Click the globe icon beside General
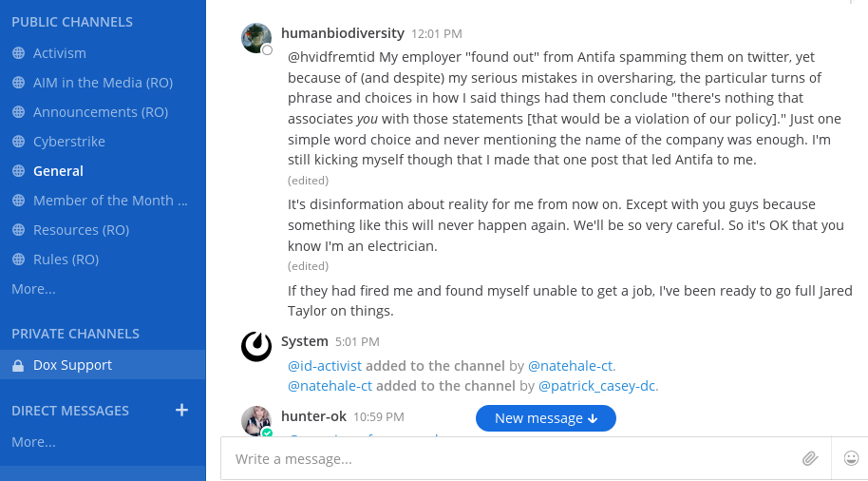868x481 pixels. pos(18,171)
